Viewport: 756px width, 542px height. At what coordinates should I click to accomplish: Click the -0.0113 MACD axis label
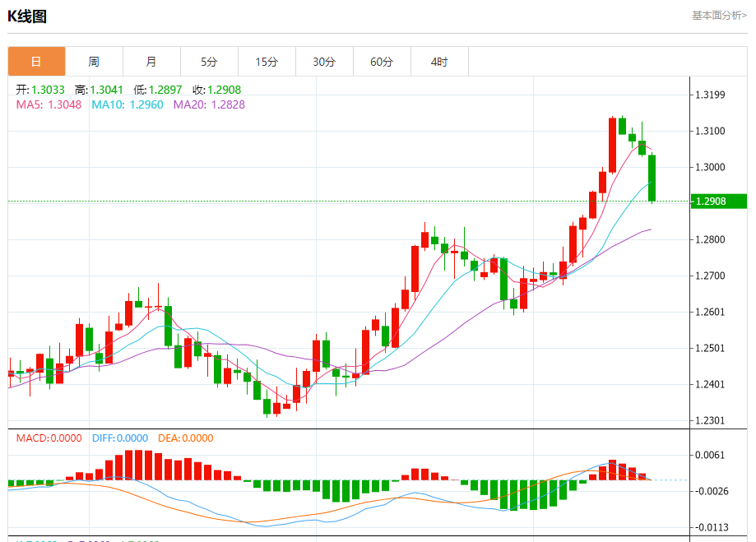coord(711,527)
